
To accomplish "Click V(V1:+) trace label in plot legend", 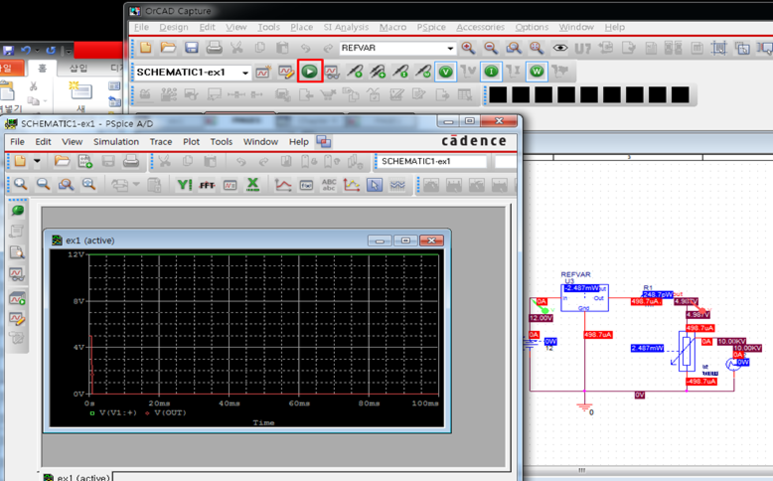I will tap(118, 413).
